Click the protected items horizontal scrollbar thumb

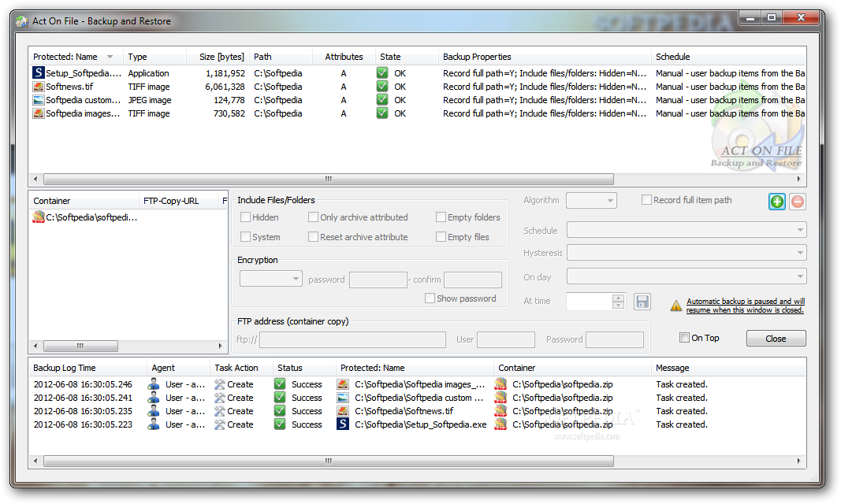[x=328, y=179]
